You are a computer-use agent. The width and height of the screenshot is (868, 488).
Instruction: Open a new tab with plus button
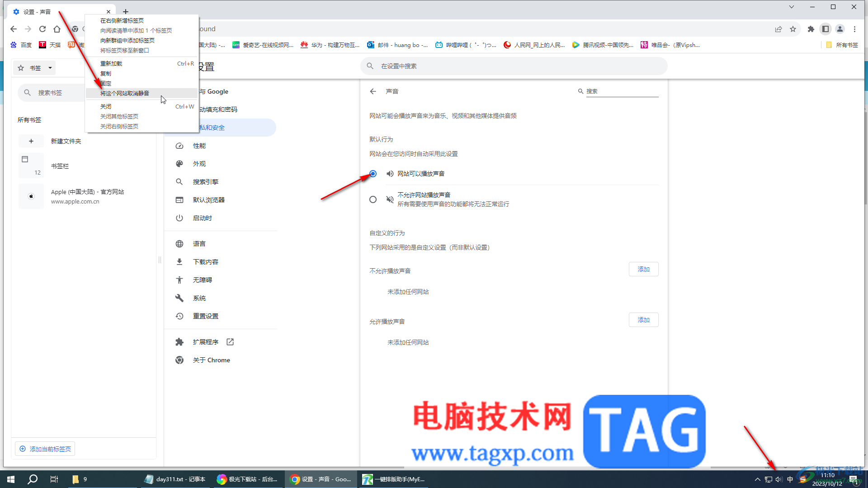126,12
